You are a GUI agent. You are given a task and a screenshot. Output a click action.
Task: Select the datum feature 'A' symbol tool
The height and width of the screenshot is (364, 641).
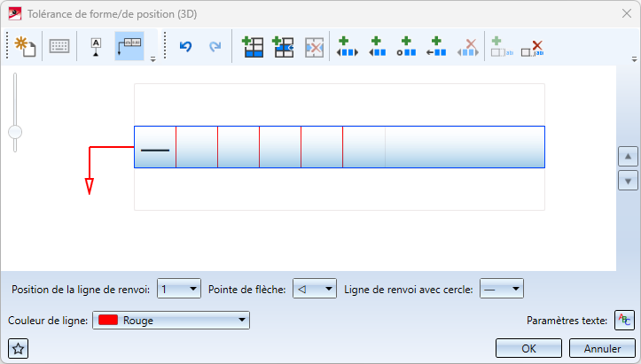point(96,47)
